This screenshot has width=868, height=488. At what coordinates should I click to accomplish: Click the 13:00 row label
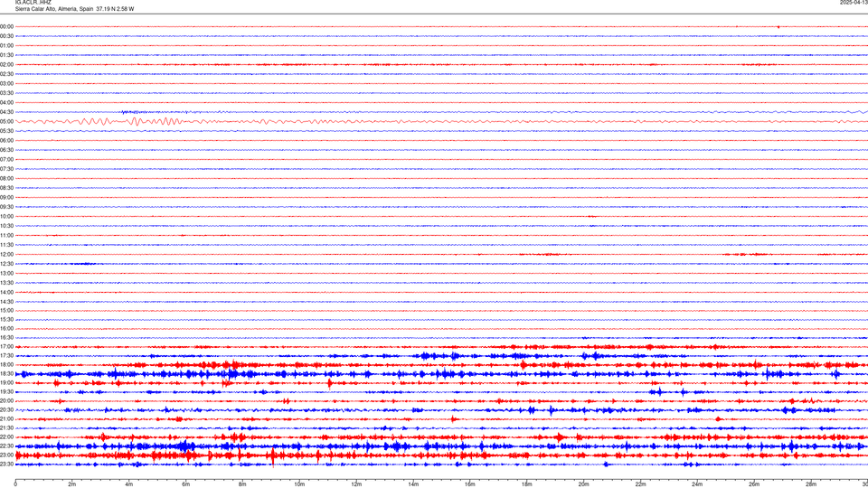(6, 273)
